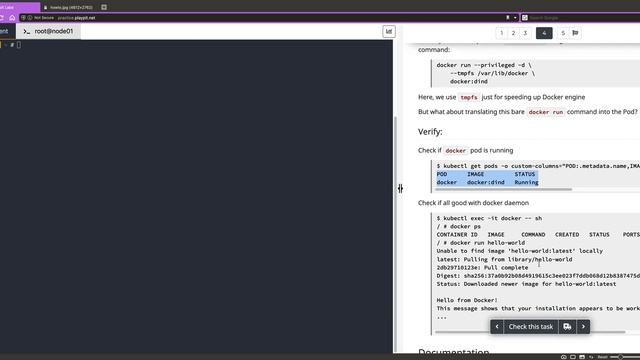Click the tmpfs inline code label
Image resolution: width=640 pixels, height=360 pixels.
click(469, 98)
